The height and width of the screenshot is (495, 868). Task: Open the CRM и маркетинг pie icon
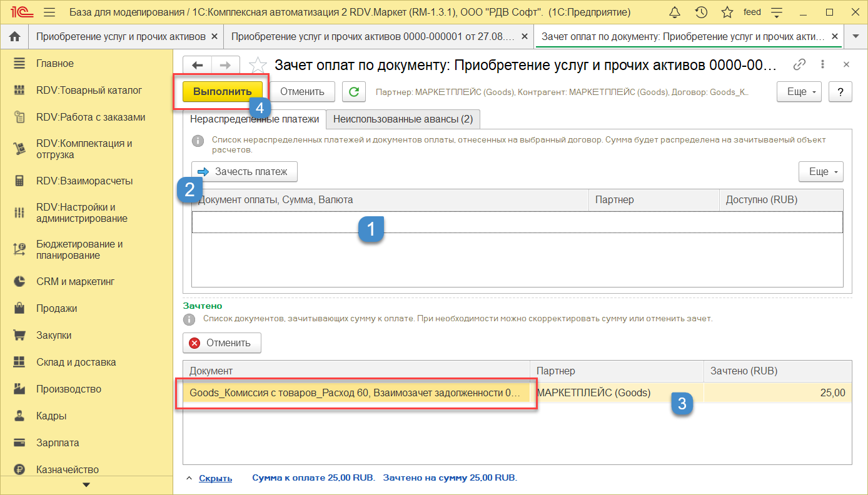click(19, 282)
